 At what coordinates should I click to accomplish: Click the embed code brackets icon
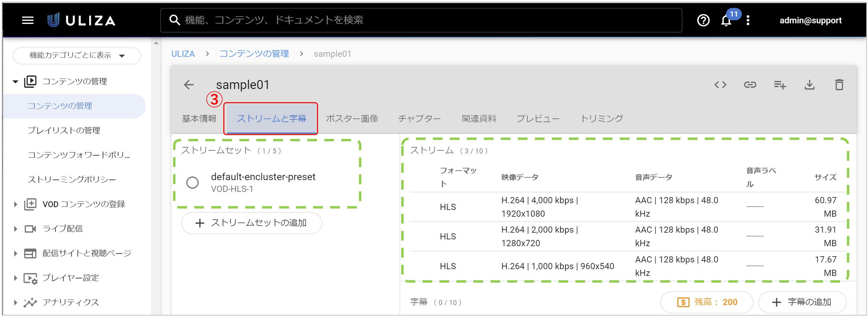720,85
